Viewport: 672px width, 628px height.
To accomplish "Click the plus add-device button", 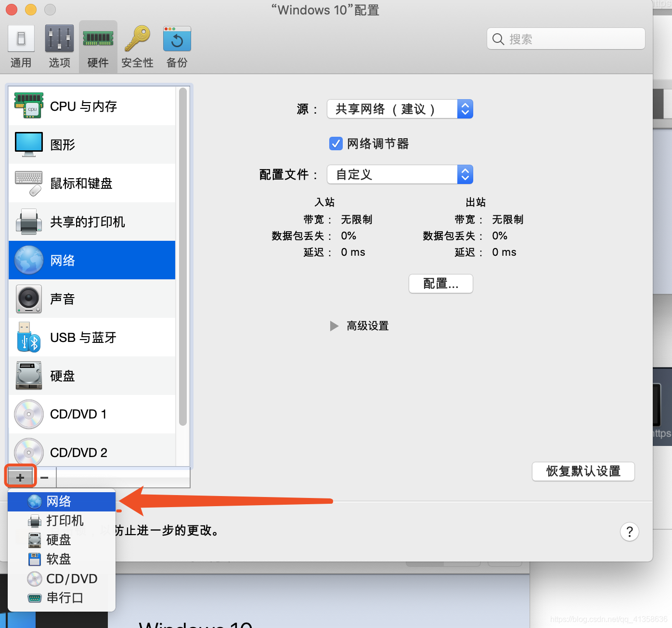I will tap(20, 477).
